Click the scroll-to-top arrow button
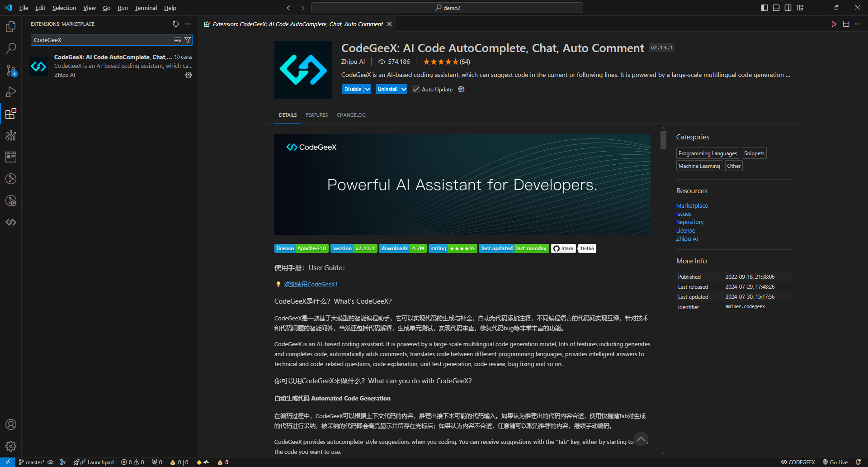Screen dimensions: 868x467 [641, 439]
